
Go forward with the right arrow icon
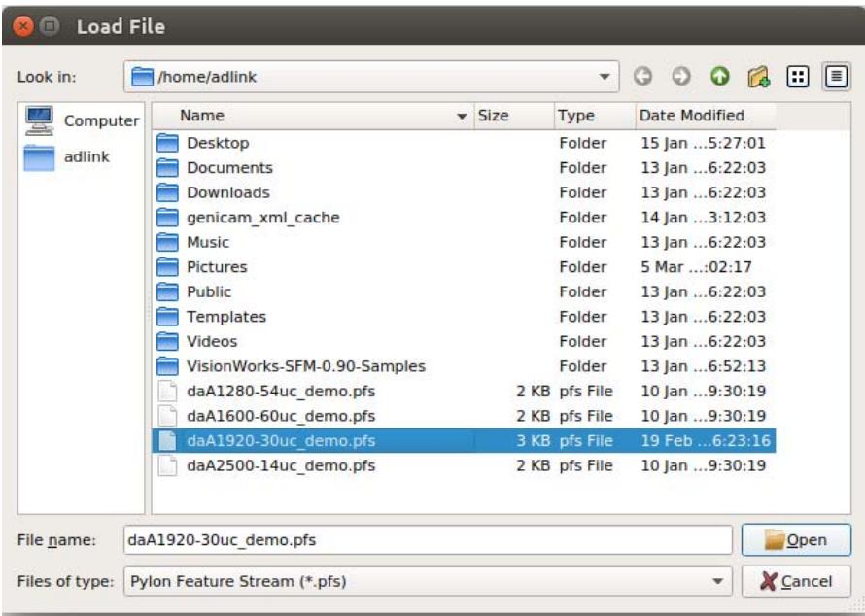(x=680, y=77)
